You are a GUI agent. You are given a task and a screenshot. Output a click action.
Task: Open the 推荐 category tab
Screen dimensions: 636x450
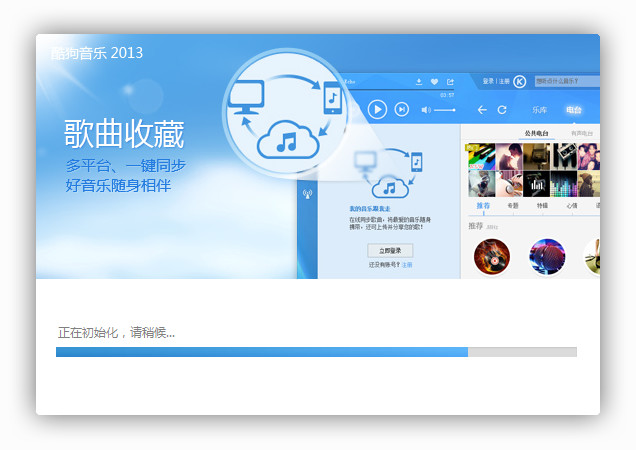click(x=483, y=206)
